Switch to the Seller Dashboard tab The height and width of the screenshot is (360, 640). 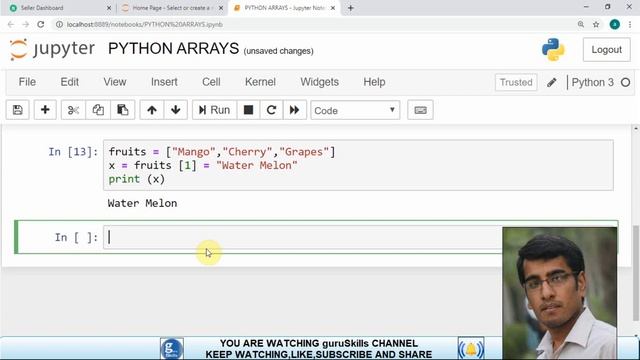click(x=59, y=8)
